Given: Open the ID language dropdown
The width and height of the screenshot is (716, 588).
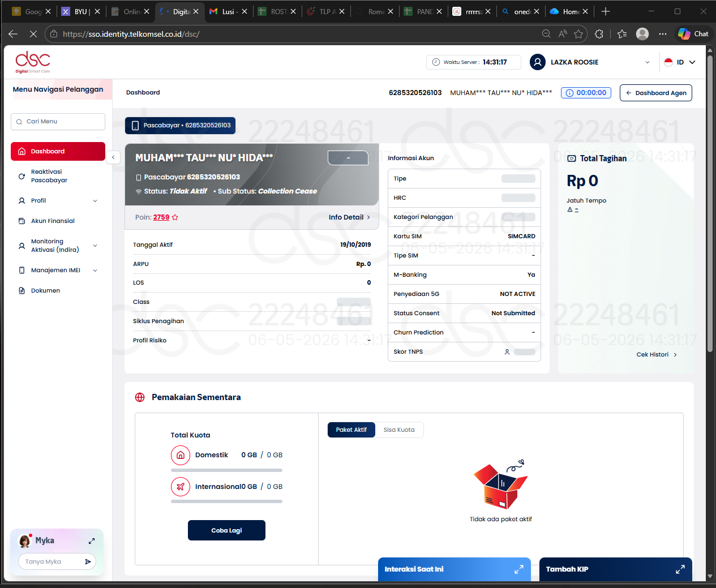Looking at the screenshot, I should coord(680,62).
